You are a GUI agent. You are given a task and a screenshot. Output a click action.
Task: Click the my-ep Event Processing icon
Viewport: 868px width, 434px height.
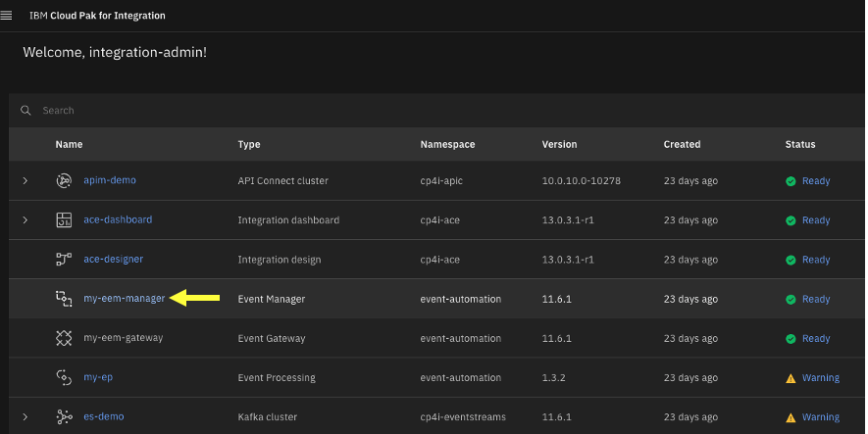coord(64,377)
